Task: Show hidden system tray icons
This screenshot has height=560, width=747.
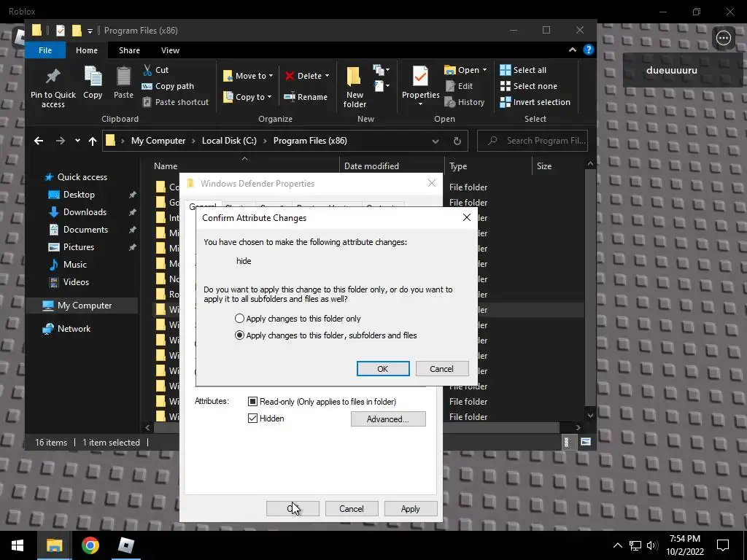Action: (617, 545)
